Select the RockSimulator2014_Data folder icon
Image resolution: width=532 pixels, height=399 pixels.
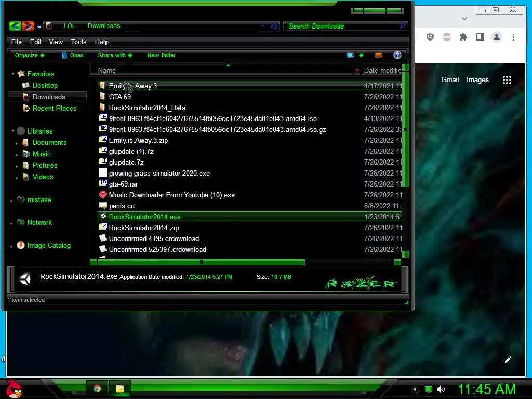coord(102,107)
